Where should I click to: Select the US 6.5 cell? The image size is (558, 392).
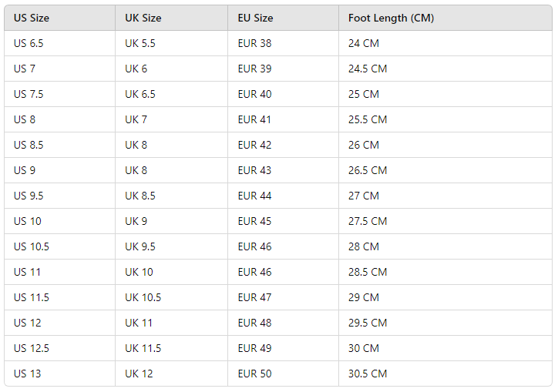[x=29, y=43]
